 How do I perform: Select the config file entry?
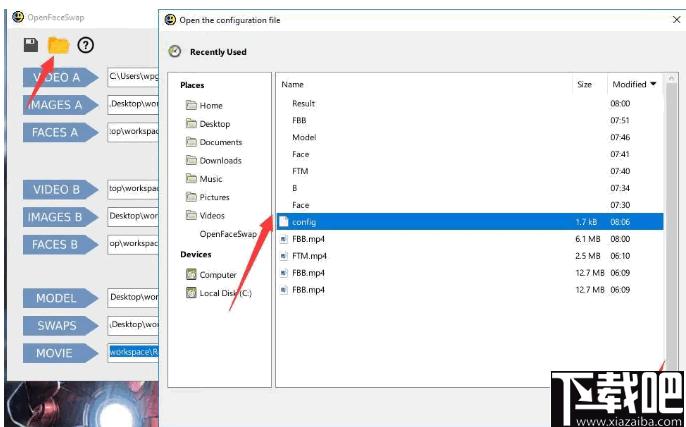(x=470, y=222)
